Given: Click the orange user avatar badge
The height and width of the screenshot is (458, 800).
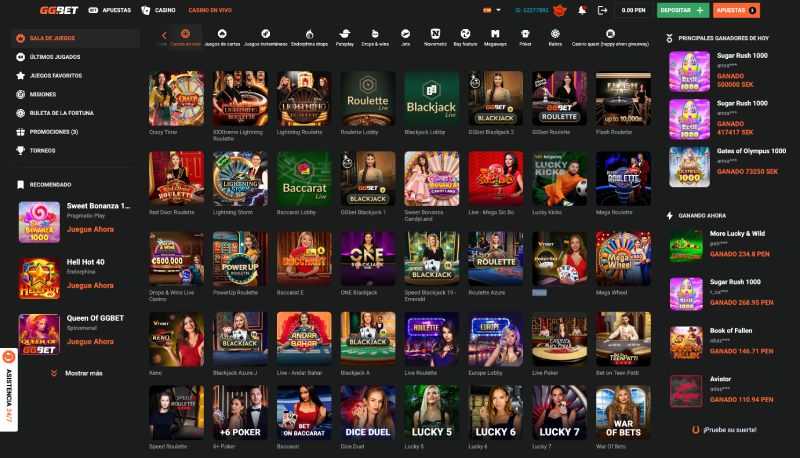Looking at the screenshot, I should tap(560, 10).
